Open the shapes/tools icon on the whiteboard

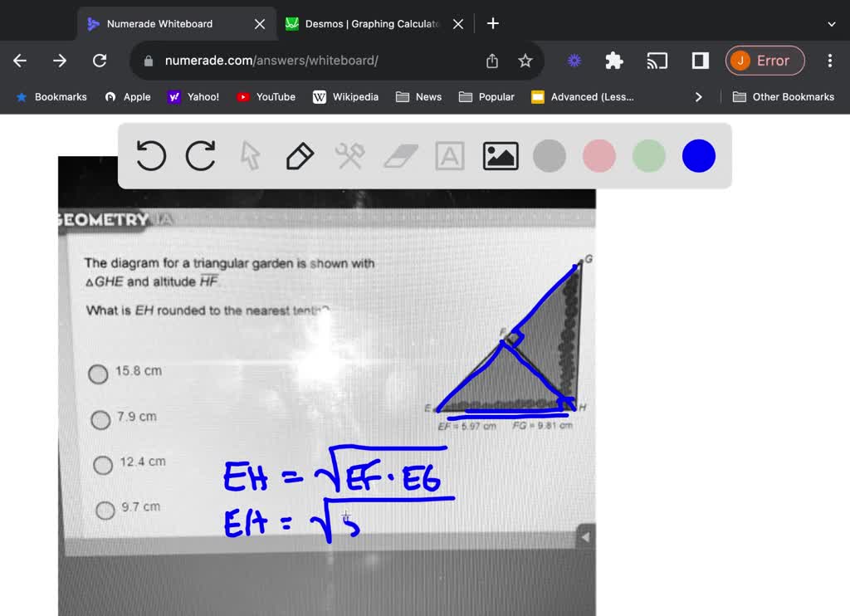click(x=349, y=155)
